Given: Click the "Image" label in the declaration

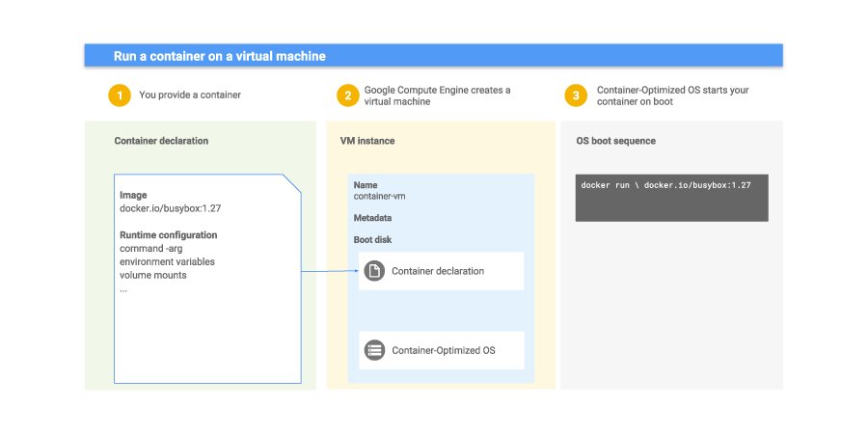Looking at the screenshot, I should (x=133, y=195).
